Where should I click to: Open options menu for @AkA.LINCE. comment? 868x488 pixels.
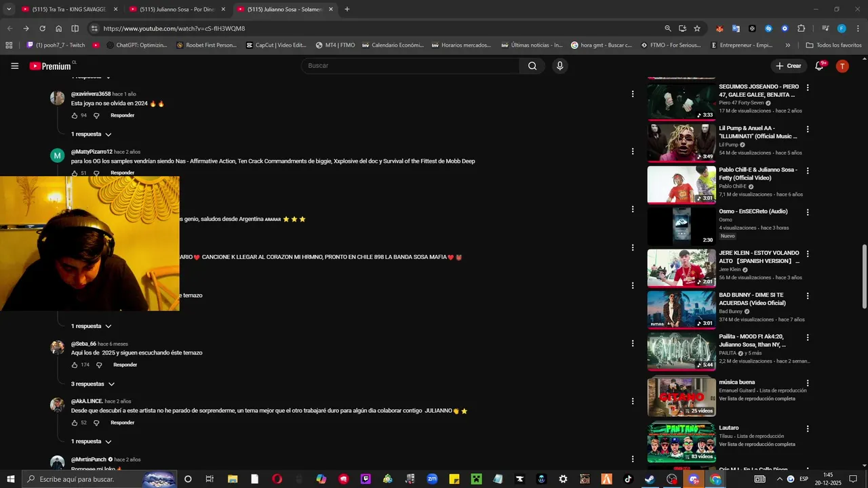[633, 401]
